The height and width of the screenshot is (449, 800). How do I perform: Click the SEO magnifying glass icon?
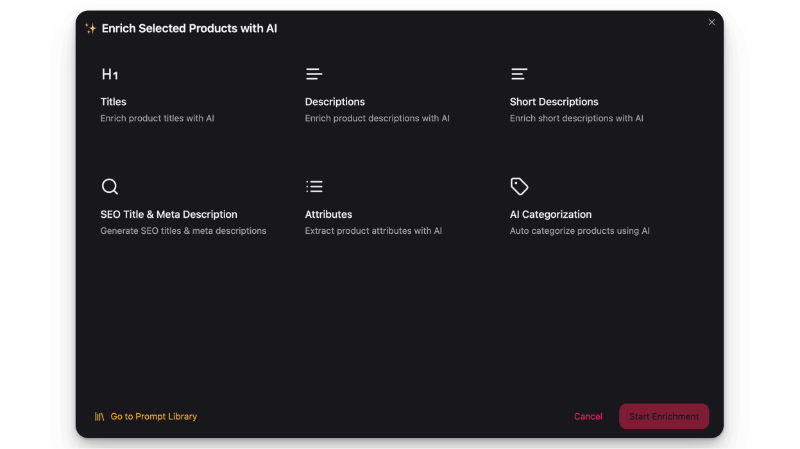[x=110, y=187]
